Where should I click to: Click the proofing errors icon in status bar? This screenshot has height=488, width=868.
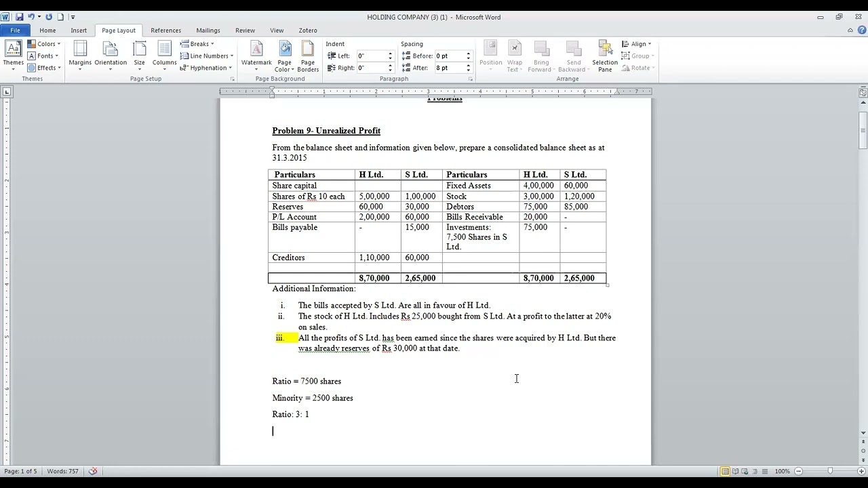(93, 471)
